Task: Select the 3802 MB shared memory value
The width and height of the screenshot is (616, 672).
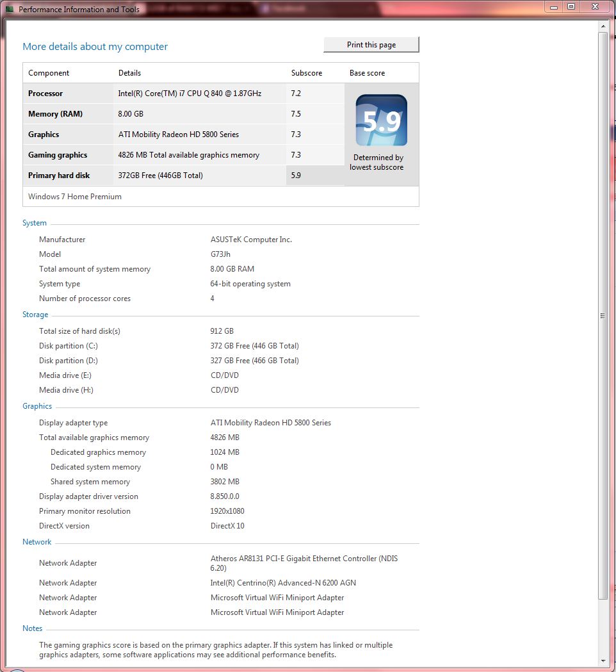Action: coord(225,482)
